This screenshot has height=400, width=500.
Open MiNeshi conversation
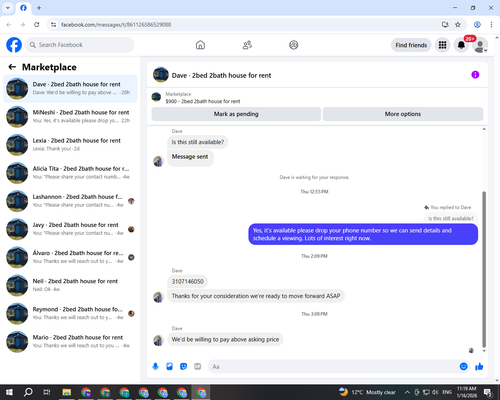coord(70,116)
